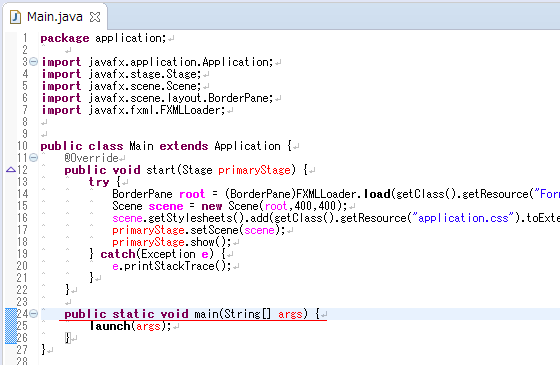Click the Java file icon on Main.java tab
The height and width of the screenshot is (365, 560).
tap(15, 17)
